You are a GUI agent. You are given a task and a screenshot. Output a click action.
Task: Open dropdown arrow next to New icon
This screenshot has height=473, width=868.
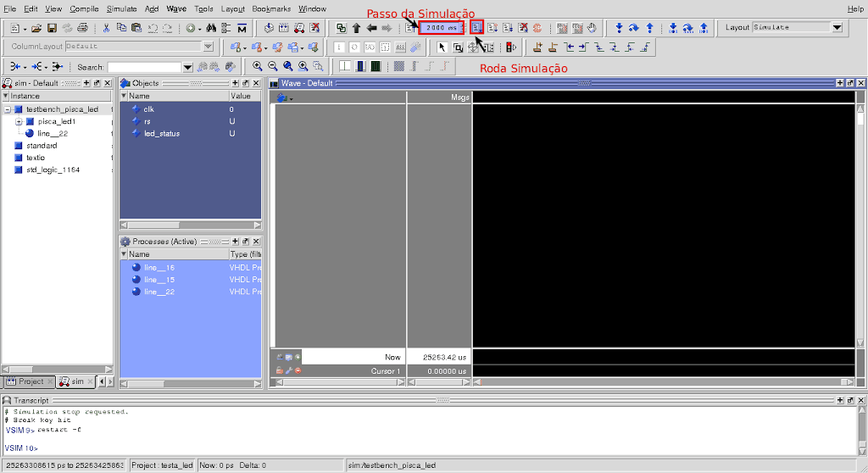coord(25,29)
